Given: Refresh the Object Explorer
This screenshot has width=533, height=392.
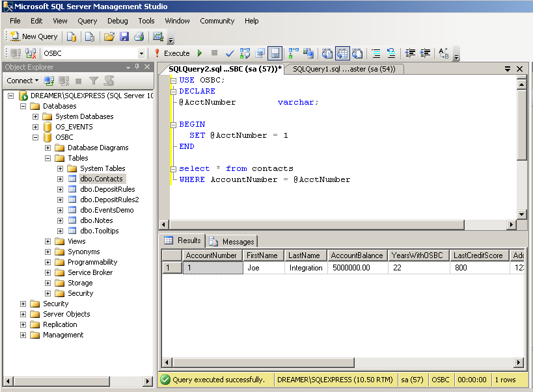Looking at the screenshot, I should point(109,80).
